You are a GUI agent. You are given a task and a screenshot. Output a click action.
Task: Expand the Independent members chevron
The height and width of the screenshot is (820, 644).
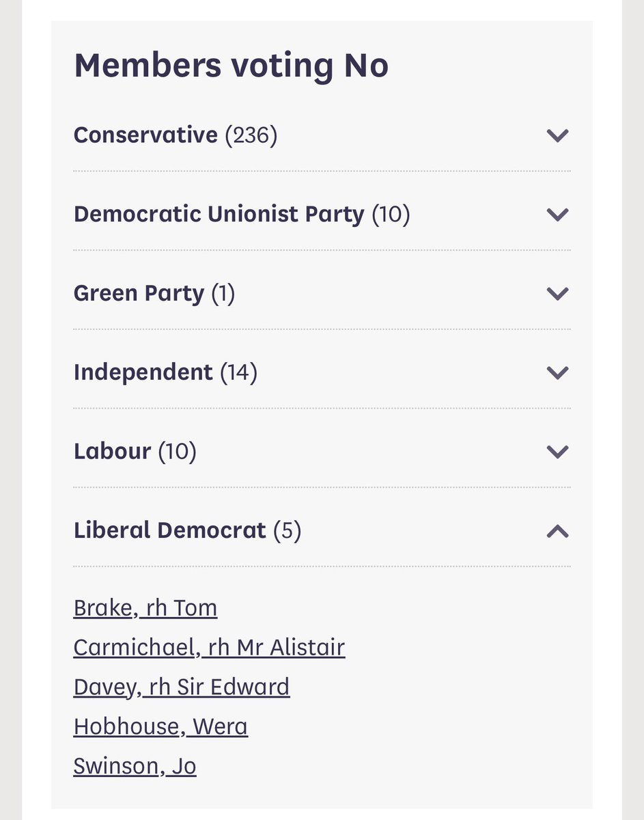[558, 372]
